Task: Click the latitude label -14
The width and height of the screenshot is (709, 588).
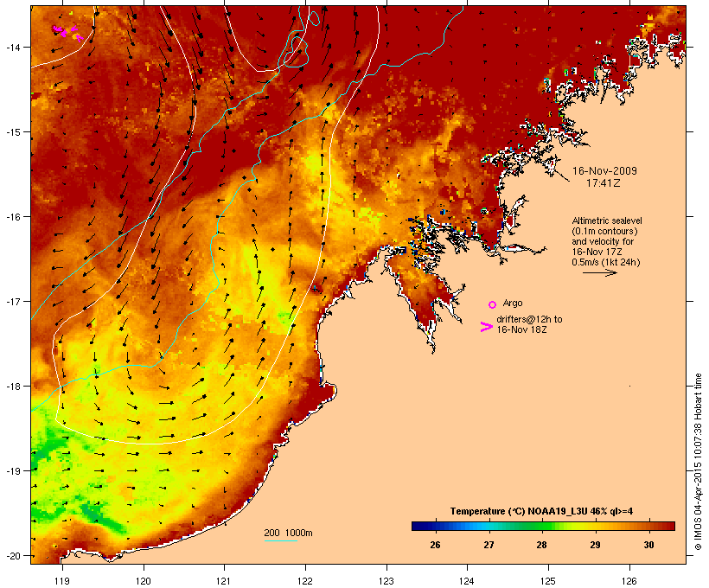Action: (x=12, y=47)
